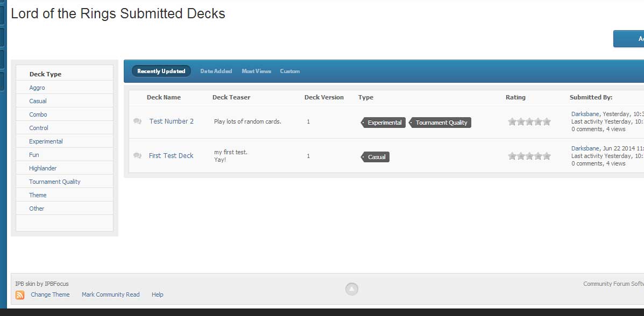Click Mark Community Read link
The width and height of the screenshot is (644, 316).
click(x=110, y=295)
